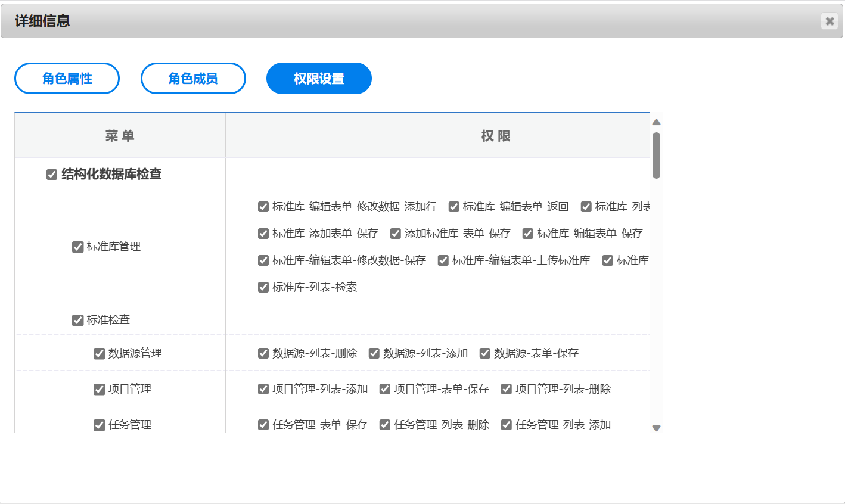The image size is (845, 504).
Task: Toggle 任务管理-列表-添加 permission
Action: [507, 425]
